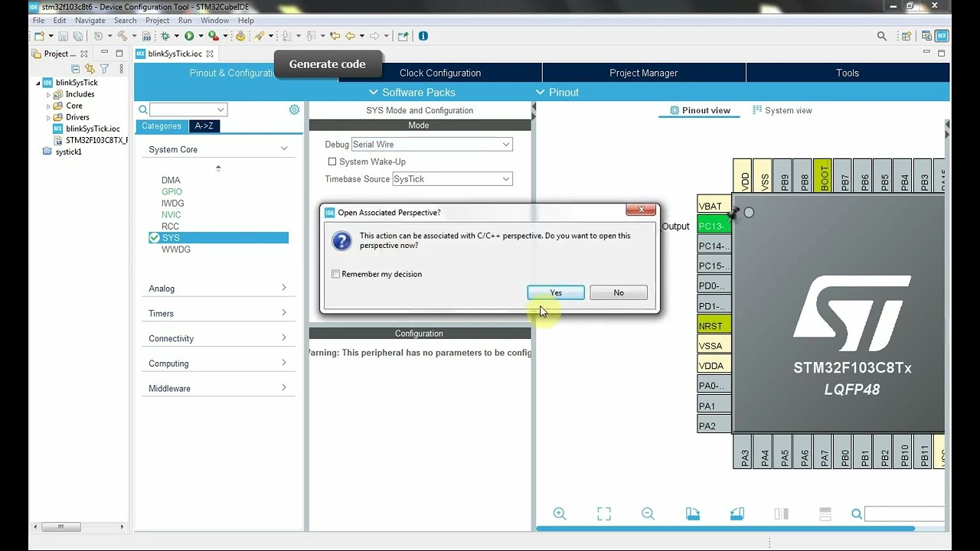
Task: Click the Back navigation arrow in toolbar
Action: click(351, 36)
